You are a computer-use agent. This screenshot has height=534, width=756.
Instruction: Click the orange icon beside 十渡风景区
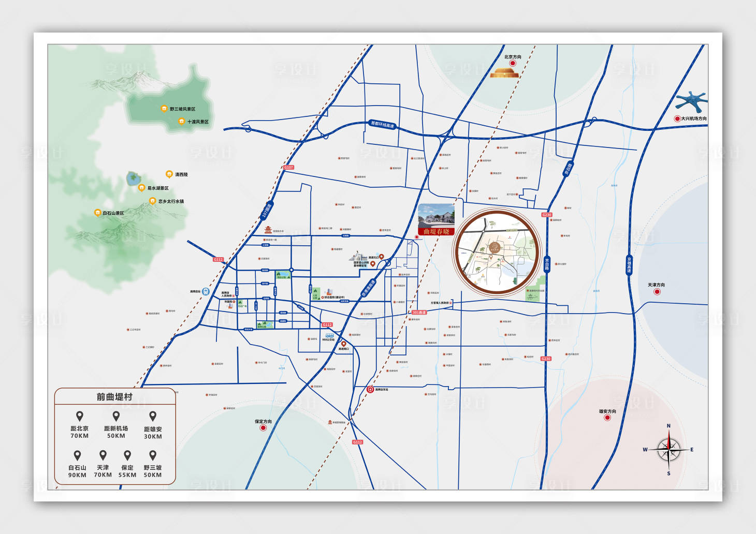181,121
